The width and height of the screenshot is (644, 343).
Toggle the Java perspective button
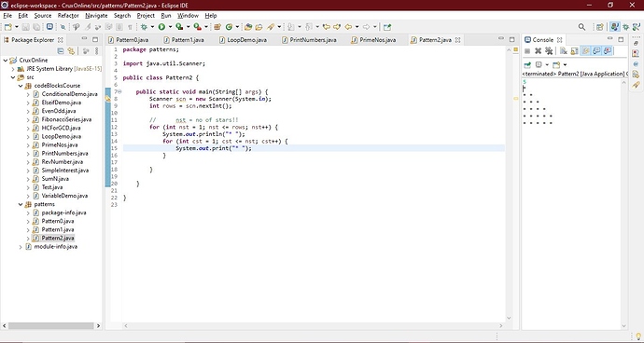click(x=614, y=27)
